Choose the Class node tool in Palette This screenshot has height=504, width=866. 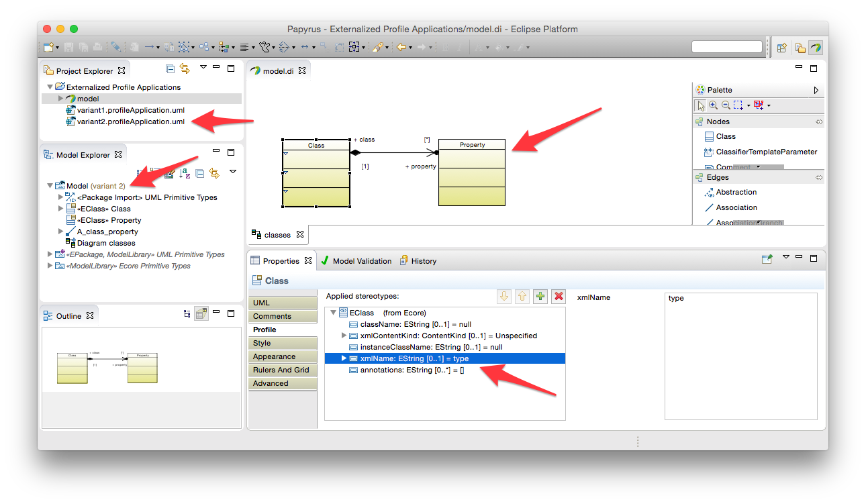tap(720, 136)
